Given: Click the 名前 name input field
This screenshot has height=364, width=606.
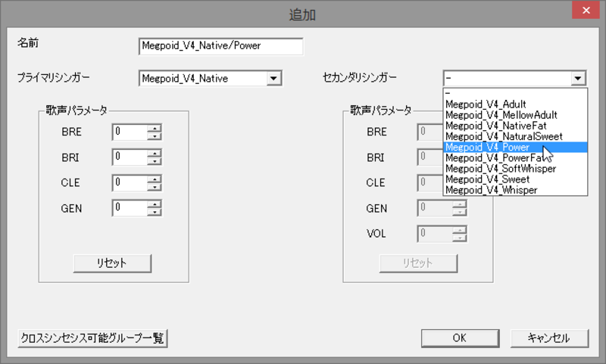Looking at the screenshot, I should pyautogui.click(x=220, y=46).
